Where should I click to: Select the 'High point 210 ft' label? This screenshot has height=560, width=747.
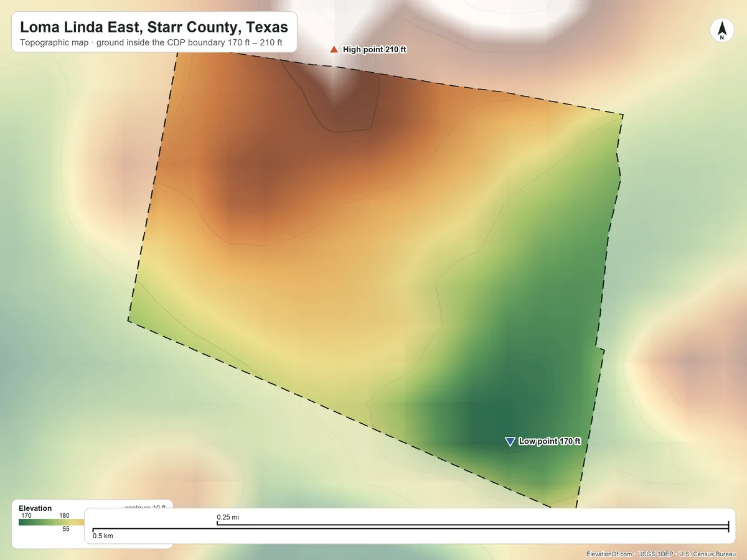375,49
